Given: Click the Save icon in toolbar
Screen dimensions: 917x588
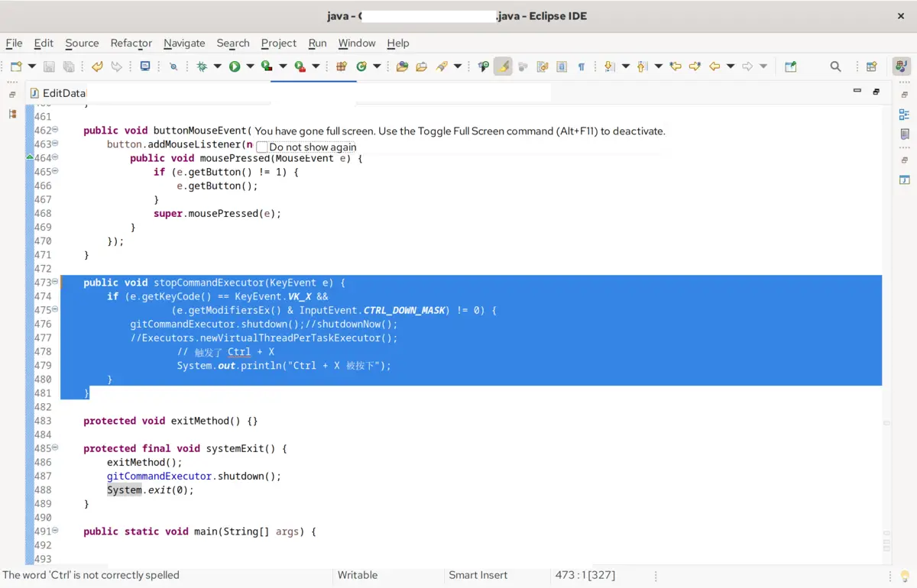Looking at the screenshot, I should click(49, 66).
